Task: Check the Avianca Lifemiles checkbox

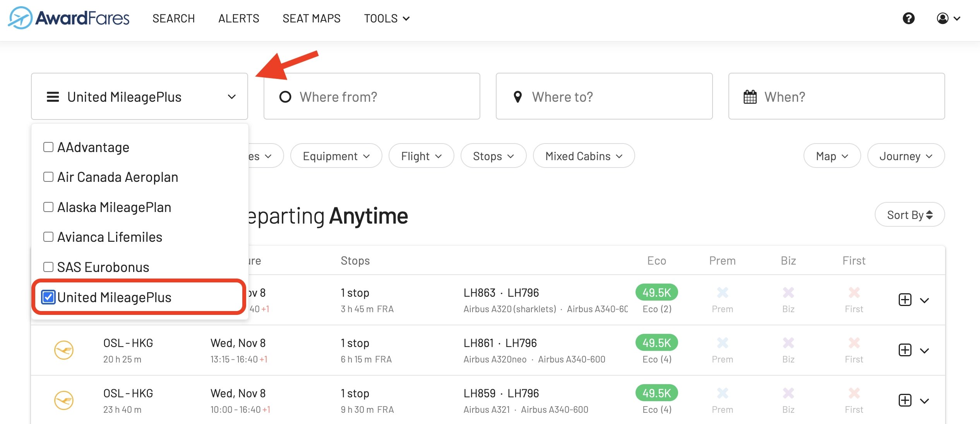Action: point(48,237)
